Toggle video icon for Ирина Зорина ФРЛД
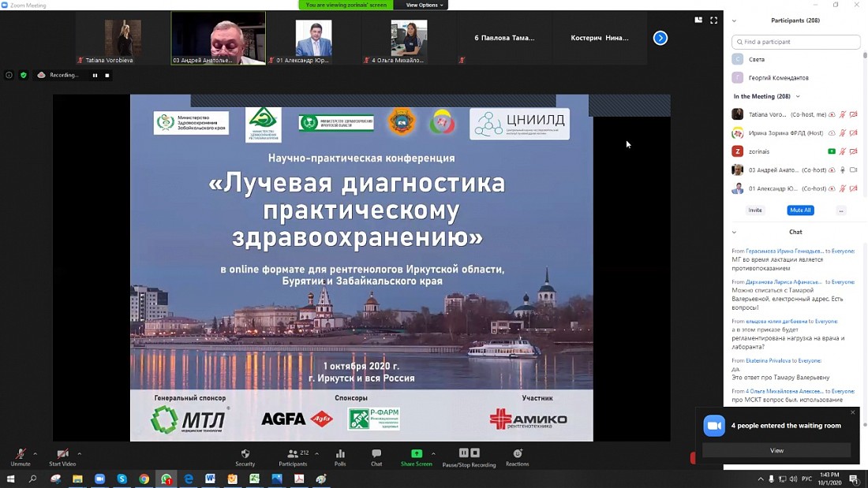 [854, 133]
